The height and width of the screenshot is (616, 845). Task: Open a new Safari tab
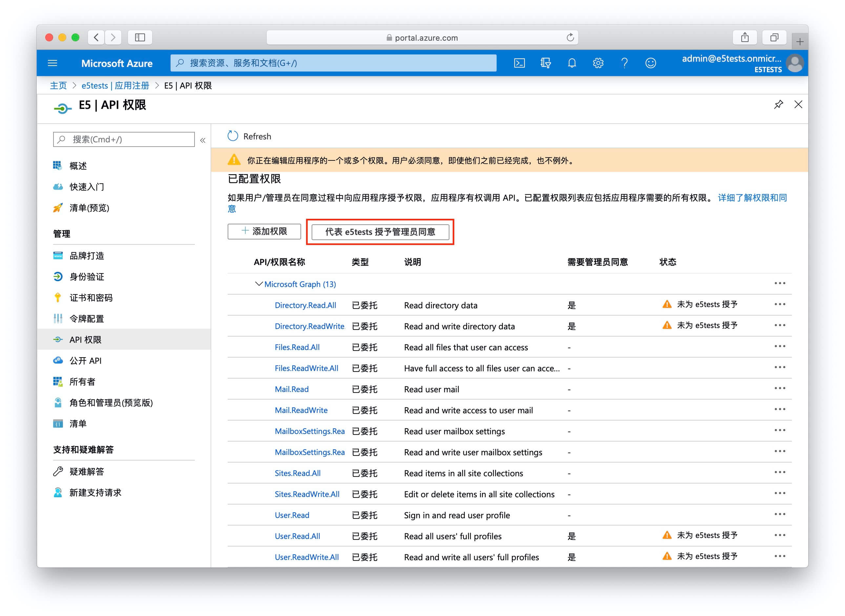(799, 41)
